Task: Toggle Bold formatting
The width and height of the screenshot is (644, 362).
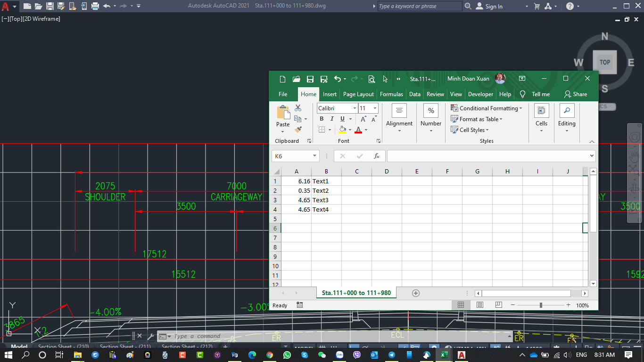Action: pyautogui.click(x=322, y=119)
